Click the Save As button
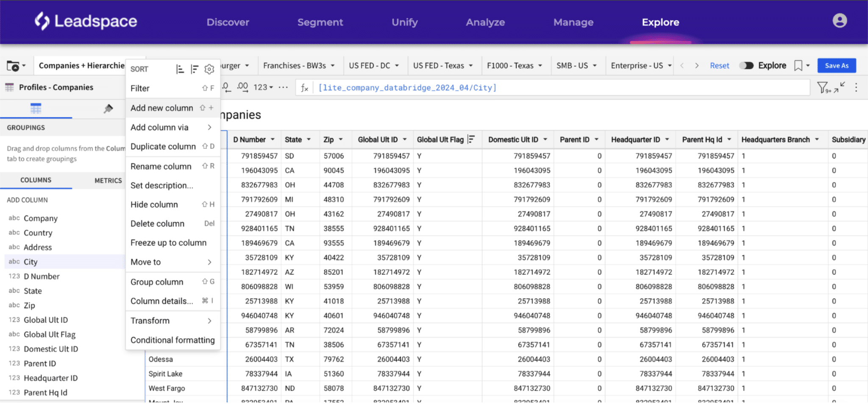The width and height of the screenshot is (868, 405). pos(836,65)
